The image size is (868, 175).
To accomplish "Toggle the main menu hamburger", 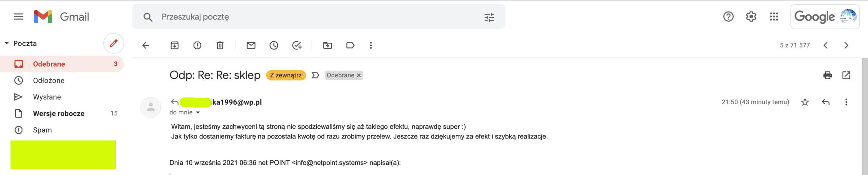I will click(19, 17).
